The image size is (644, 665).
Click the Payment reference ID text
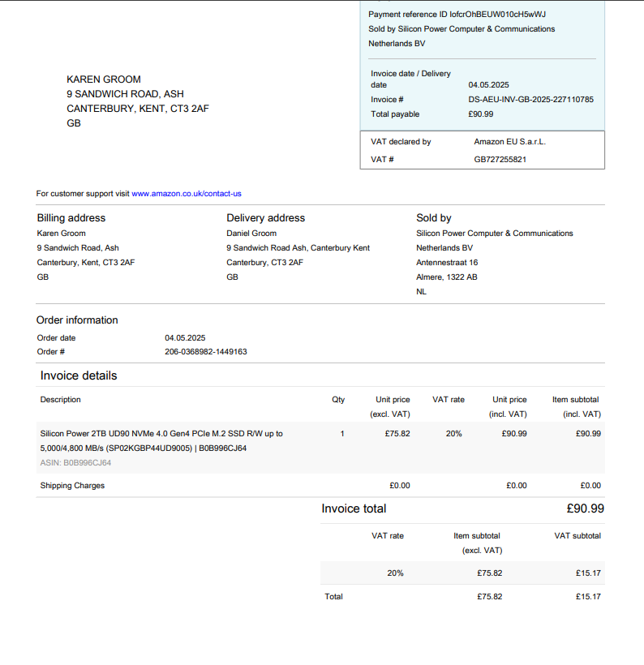457,15
